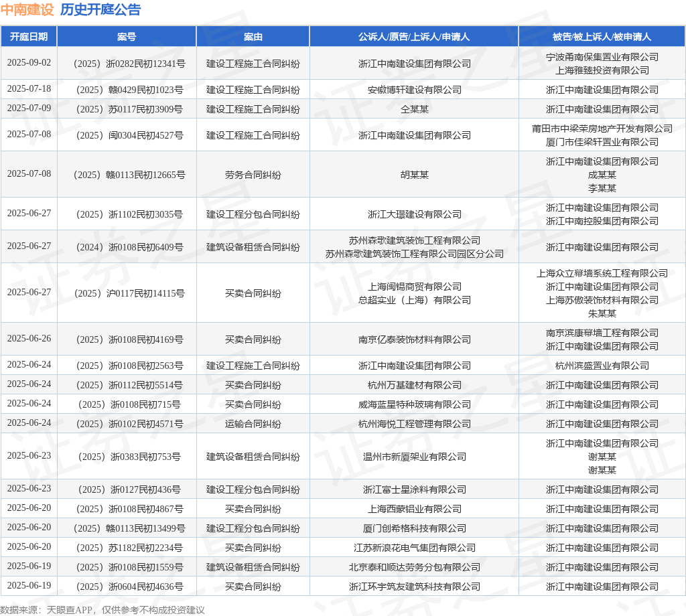Image resolution: width=686 pixels, height=616 pixels.
Task: Click plaintiff 北京泰和顺达劳务分包有限公司
Action: (x=414, y=568)
